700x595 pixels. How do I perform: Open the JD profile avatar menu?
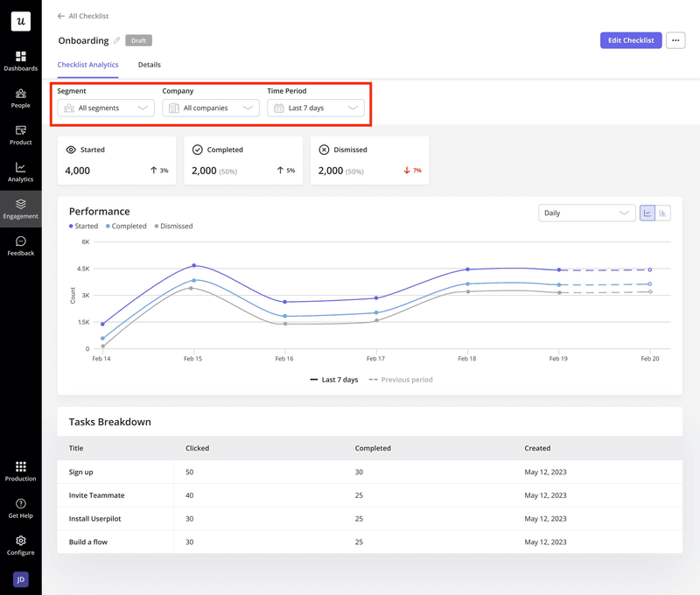point(20,579)
